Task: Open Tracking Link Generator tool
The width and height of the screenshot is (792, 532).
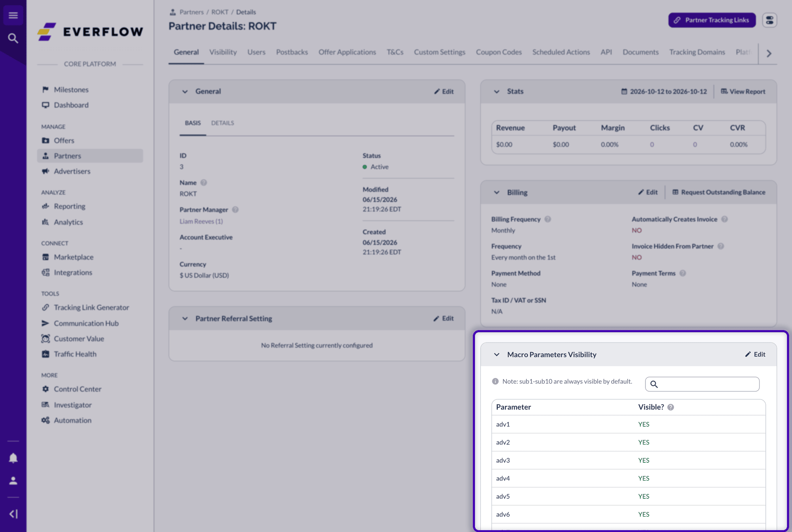Action: (91, 308)
